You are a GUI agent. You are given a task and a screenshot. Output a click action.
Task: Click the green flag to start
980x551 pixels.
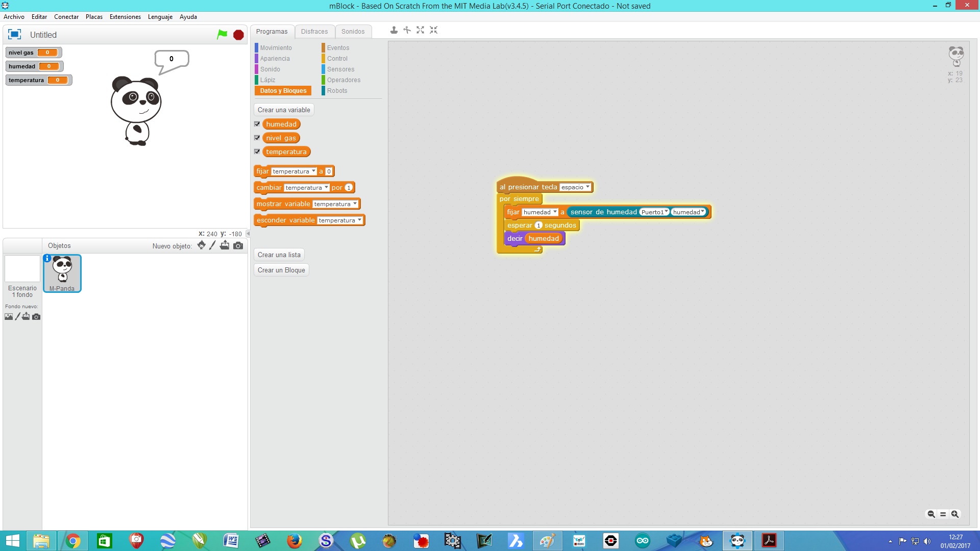(222, 35)
